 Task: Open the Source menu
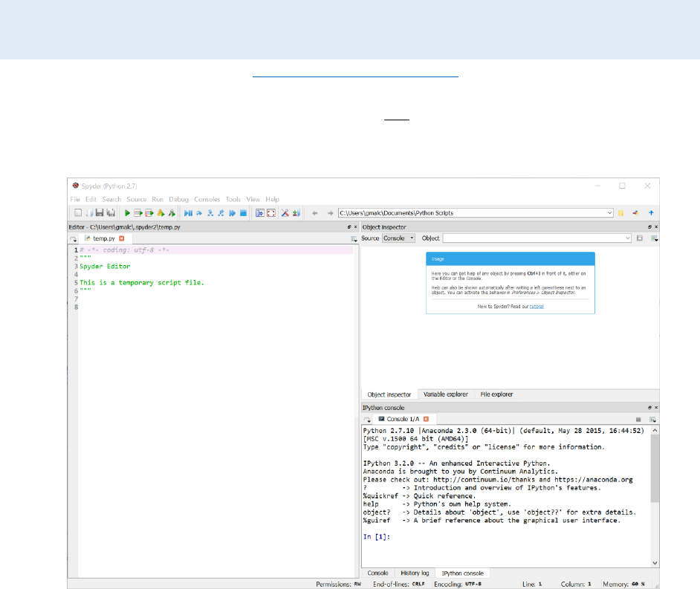coord(137,200)
